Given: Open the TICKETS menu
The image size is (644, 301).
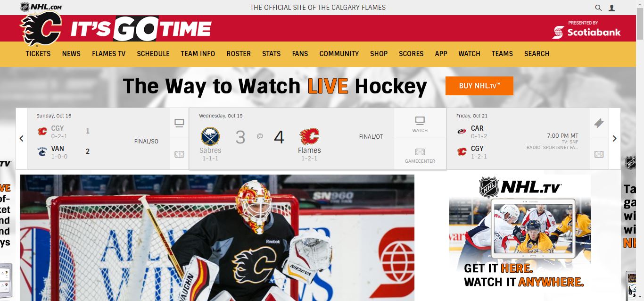Looking at the screenshot, I should pyautogui.click(x=38, y=54).
